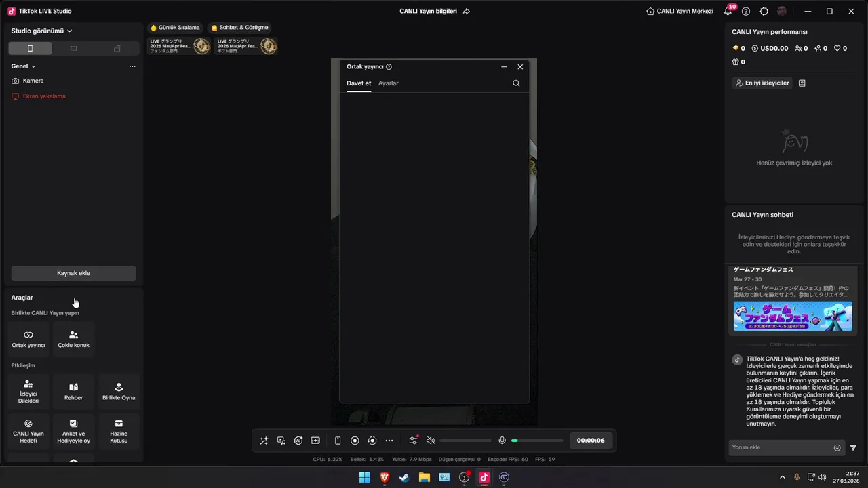The image size is (868, 488).
Task: Open the magic wand effects tool
Action: [x=264, y=441]
